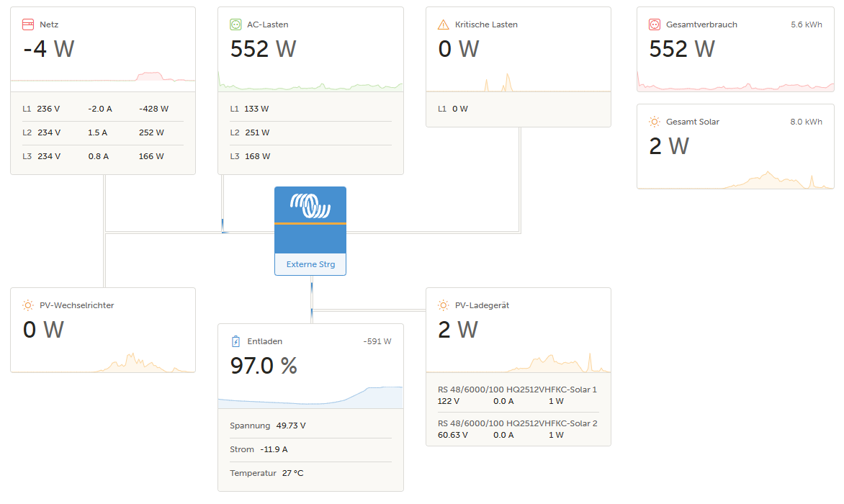The height and width of the screenshot is (504, 844).
Task: Click the Gesamt Solar 2 W value
Action: pos(669,146)
